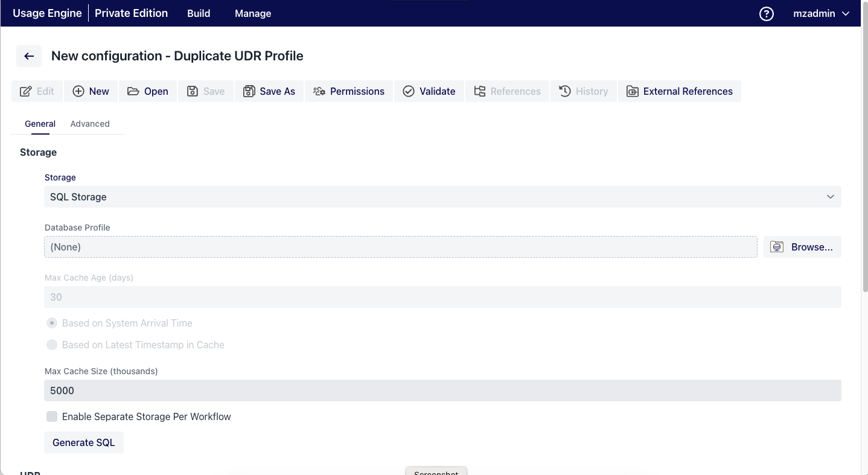Click Save As in the toolbar
The height and width of the screenshot is (475, 868).
tap(269, 91)
